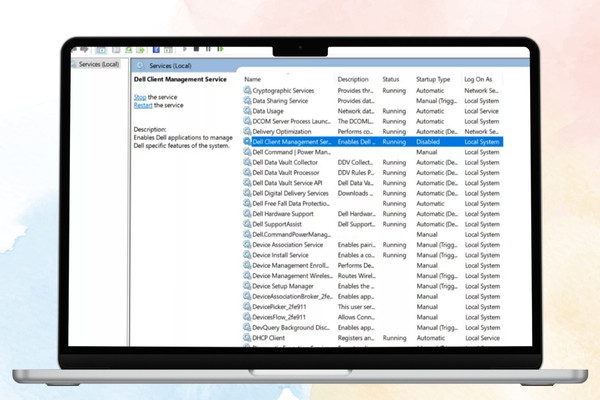600x400 pixels.
Task: Click 'DDV Collect..' description text
Action: [355, 163]
